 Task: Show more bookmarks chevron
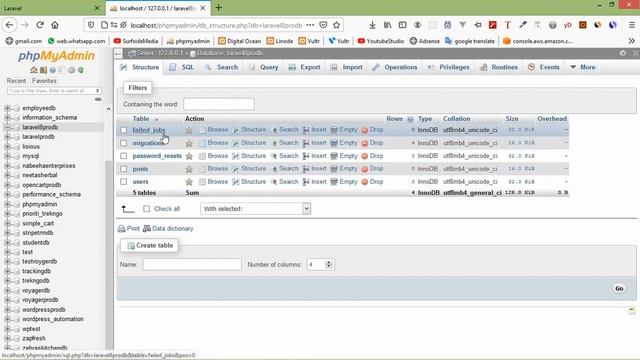[631, 41]
